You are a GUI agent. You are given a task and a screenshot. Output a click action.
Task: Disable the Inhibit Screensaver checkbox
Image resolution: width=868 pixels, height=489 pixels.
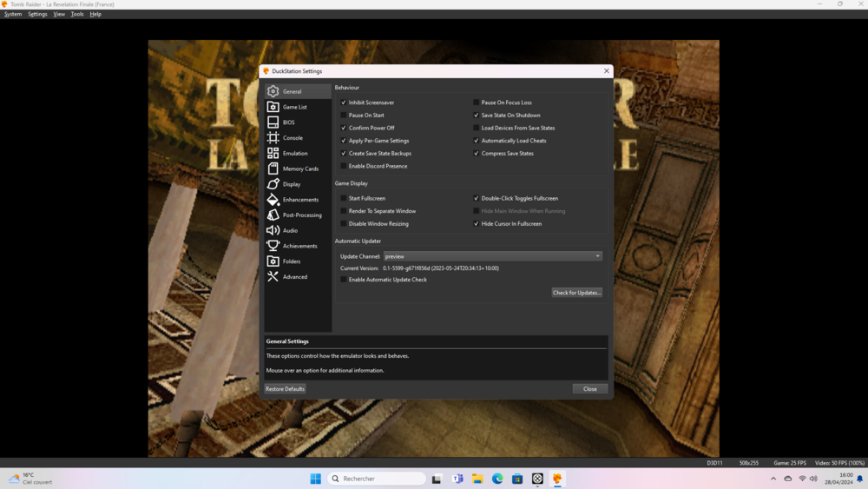click(344, 102)
